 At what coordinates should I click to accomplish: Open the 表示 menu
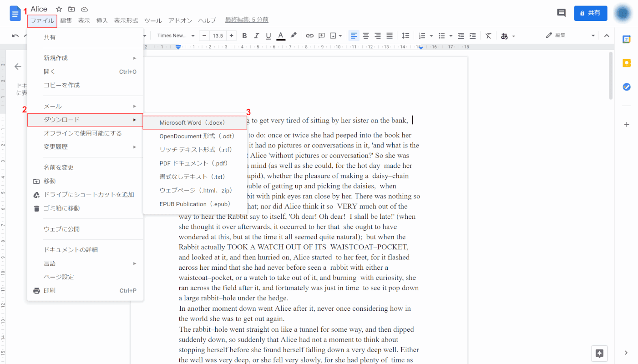(84, 21)
